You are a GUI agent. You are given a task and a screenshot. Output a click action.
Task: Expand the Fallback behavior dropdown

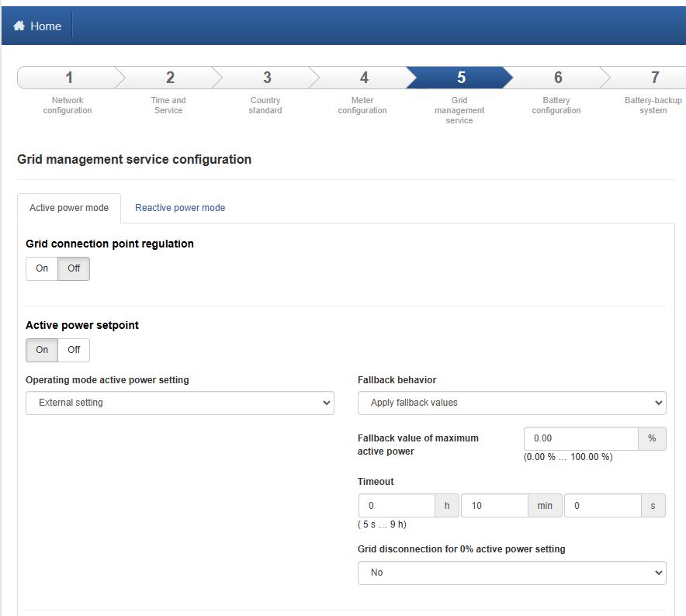(512, 403)
